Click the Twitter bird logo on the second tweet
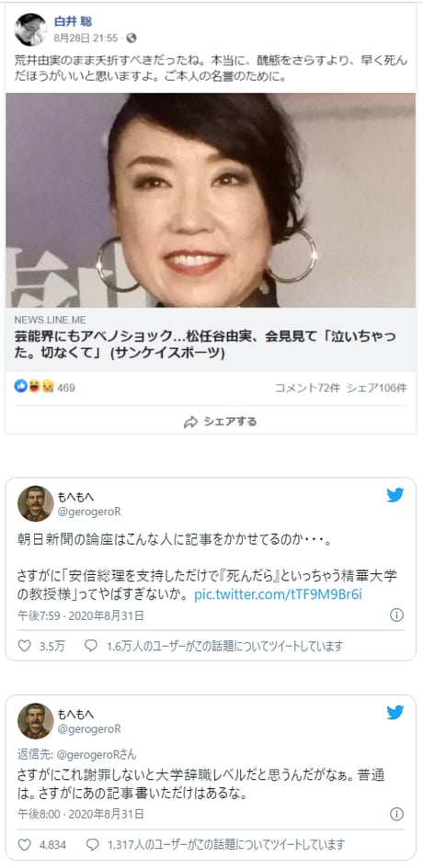The height and width of the screenshot is (868, 423). [395, 713]
